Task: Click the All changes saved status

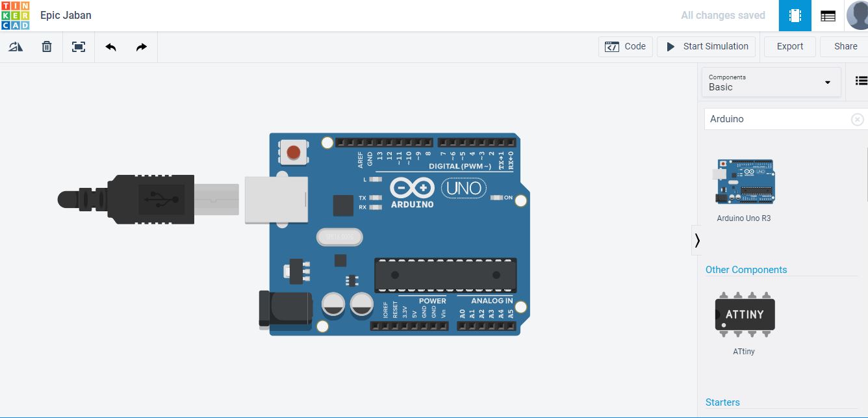Action: 723,16
